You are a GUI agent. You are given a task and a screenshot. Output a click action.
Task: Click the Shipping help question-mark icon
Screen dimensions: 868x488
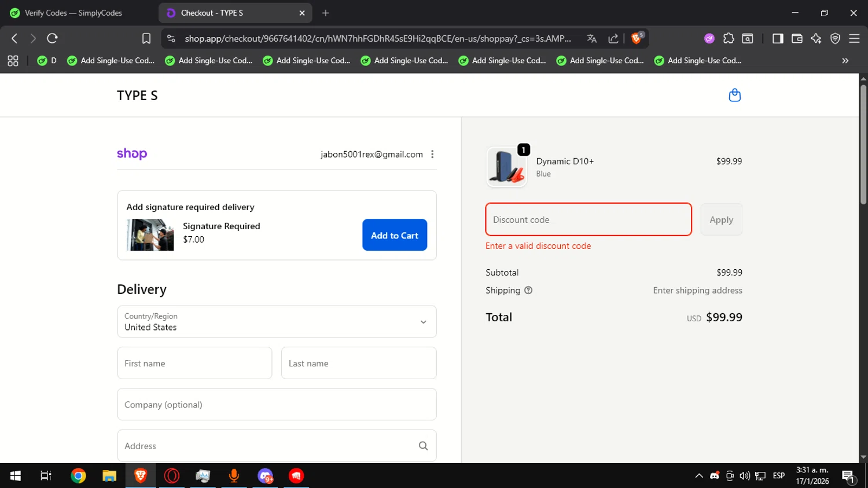[x=528, y=291]
